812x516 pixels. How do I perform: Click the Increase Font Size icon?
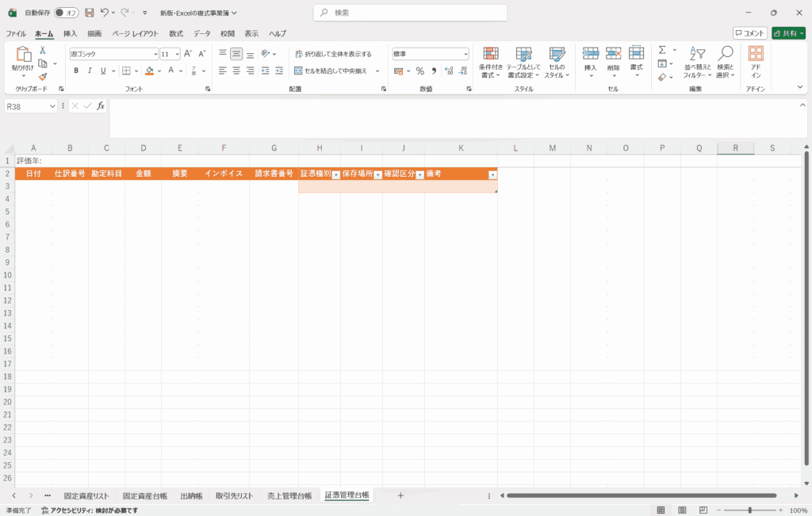[x=188, y=54]
